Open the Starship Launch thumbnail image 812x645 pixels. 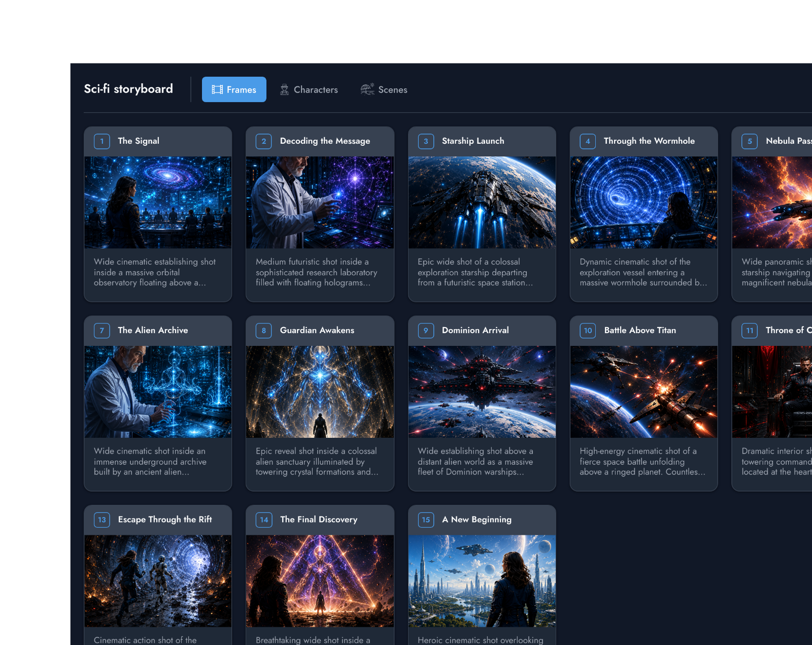click(482, 202)
